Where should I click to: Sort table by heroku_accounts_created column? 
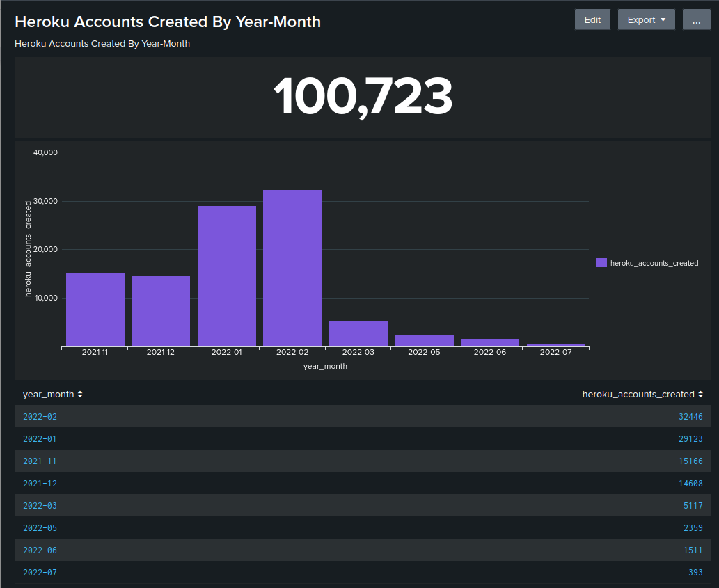[x=700, y=394]
